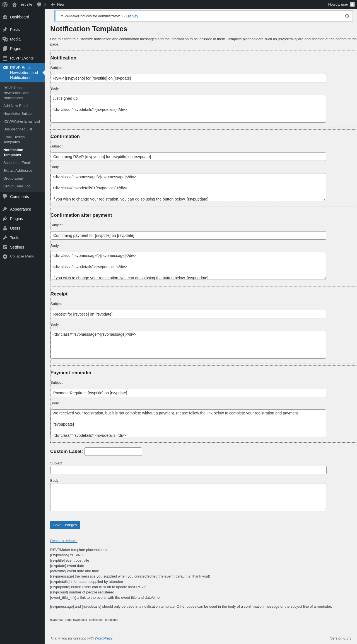The image size is (357, 644).
Task: Focus the Custom Label text field
Action: click(x=113, y=452)
